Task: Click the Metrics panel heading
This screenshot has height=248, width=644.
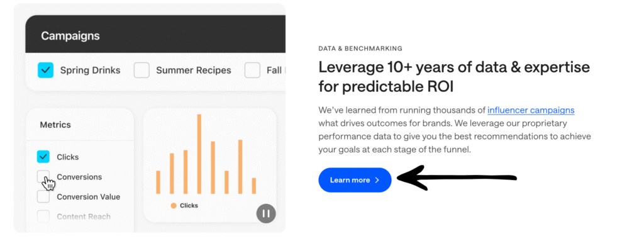Action: tap(55, 125)
